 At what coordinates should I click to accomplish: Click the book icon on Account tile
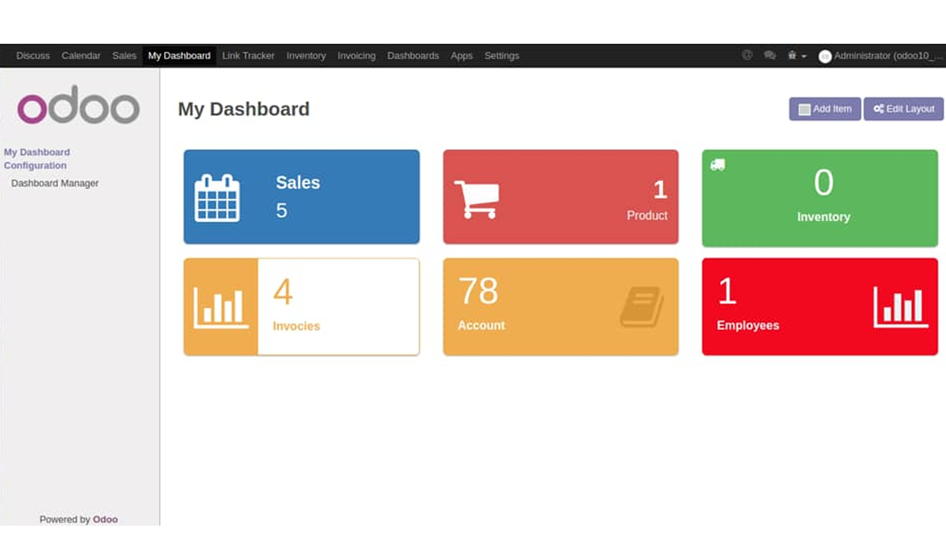point(642,306)
